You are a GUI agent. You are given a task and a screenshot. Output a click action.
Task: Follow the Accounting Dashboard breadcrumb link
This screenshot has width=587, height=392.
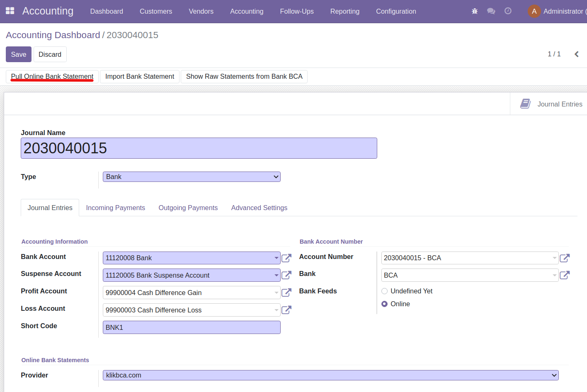(x=53, y=35)
